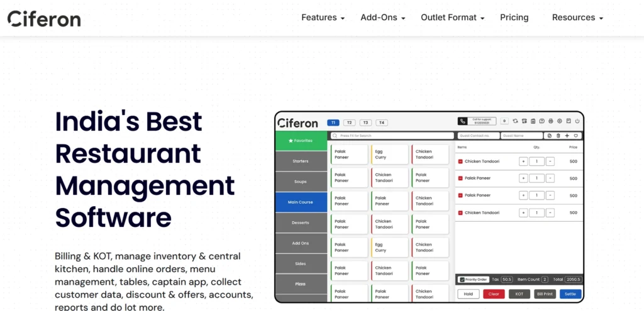Click the trash icon beside Guest Name
This screenshot has height=311, width=644.
tap(558, 136)
